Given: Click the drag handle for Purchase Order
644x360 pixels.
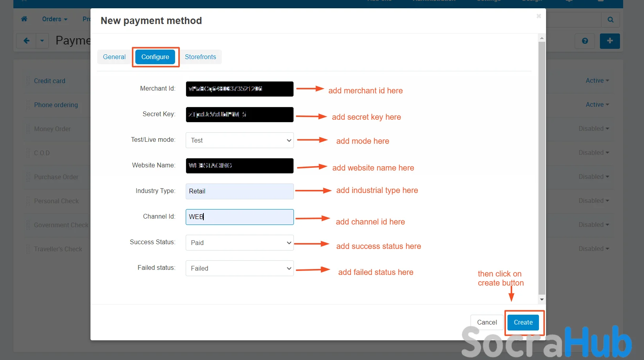Looking at the screenshot, I should pyautogui.click(x=28, y=177).
